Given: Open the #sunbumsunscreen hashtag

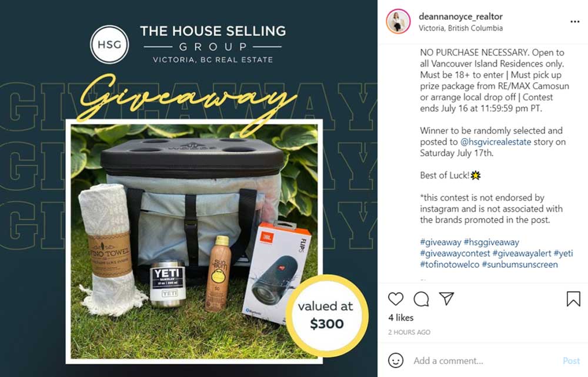Looking at the screenshot, I should 520,265.
